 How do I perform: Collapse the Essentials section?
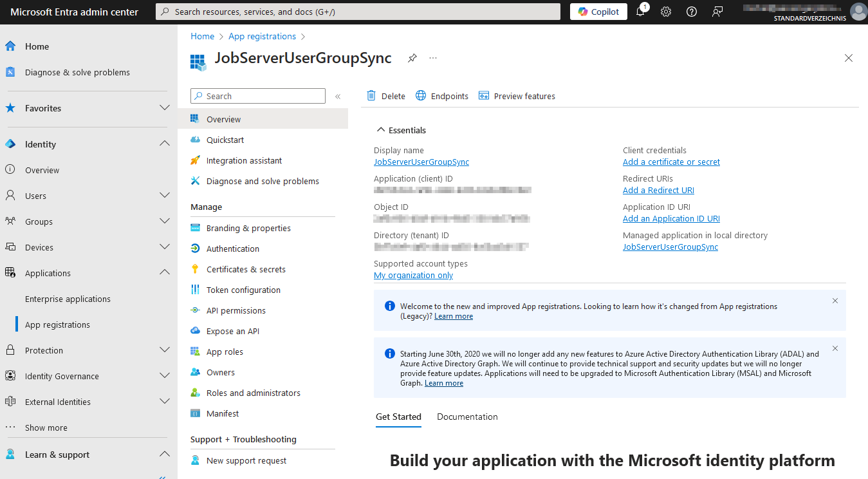click(x=400, y=130)
